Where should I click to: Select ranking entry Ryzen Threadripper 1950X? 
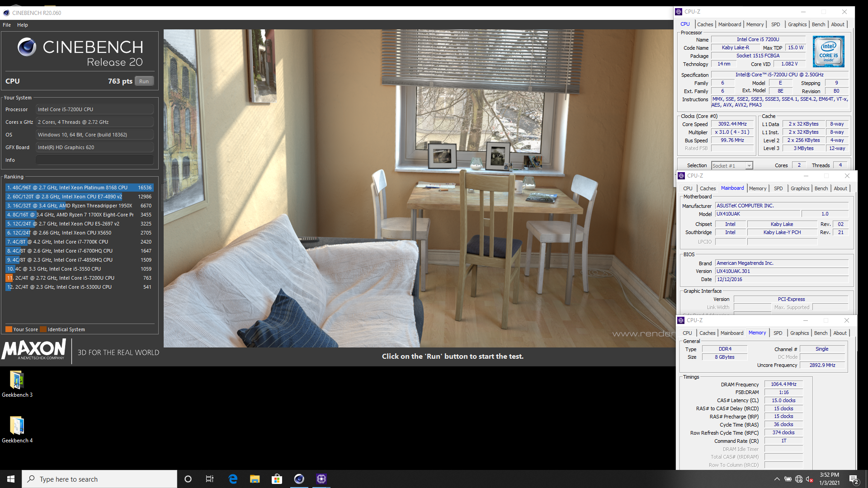(x=80, y=206)
